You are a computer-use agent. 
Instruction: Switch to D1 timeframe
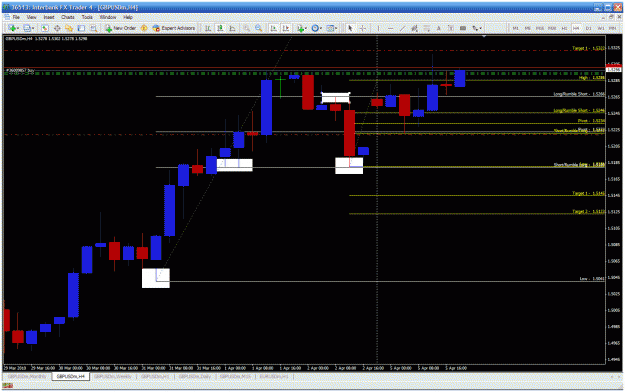click(x=589, y=28)
